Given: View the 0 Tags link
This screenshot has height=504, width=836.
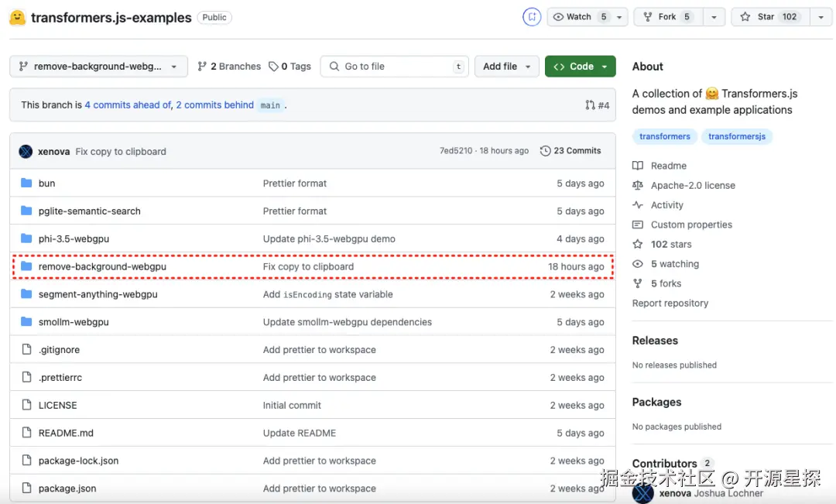Looking at the screenshot, I should coord(290,66).
